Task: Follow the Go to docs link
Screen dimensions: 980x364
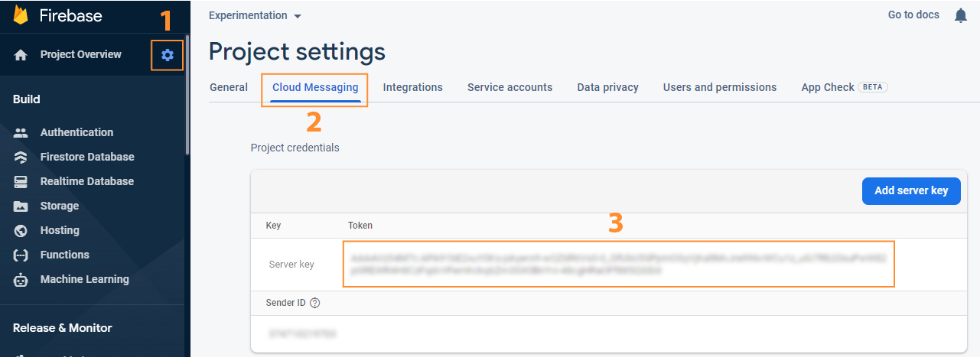Action: (913, 15)
